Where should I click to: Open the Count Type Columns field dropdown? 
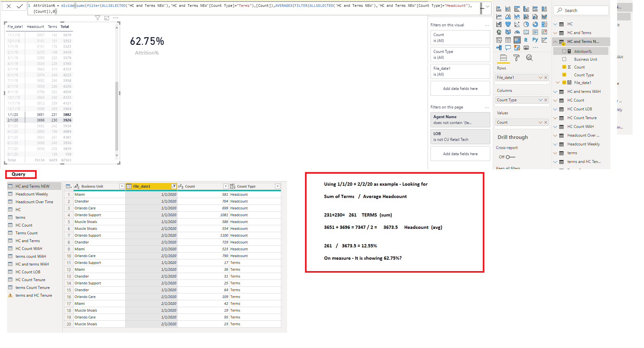click(540, 100)
